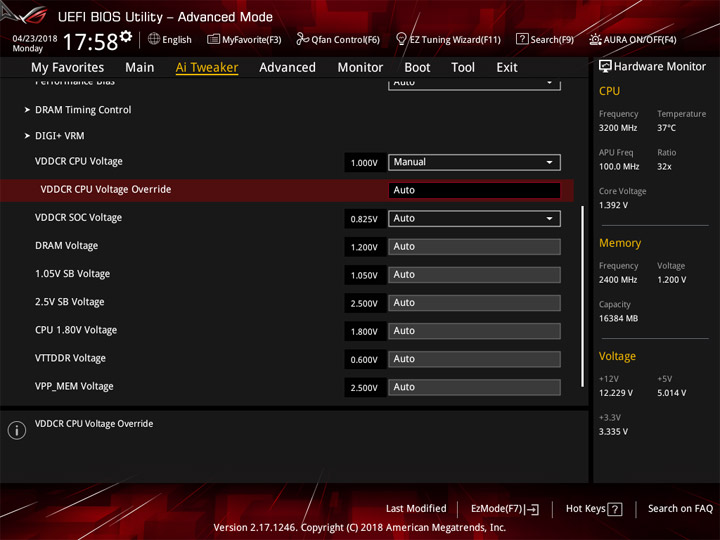Open the Advanced tab
Viewport: 720px width, 540px height.
point(287,68)
